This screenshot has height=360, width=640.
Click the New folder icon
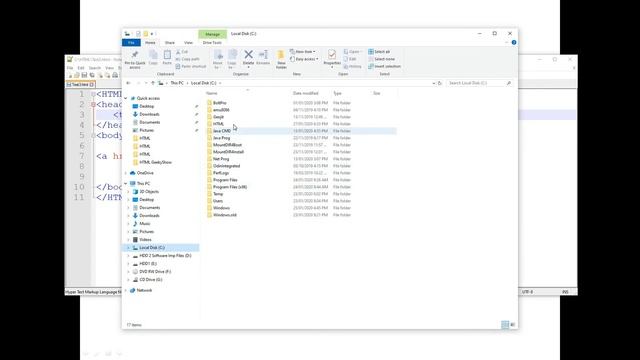click(x=281, y=56)
